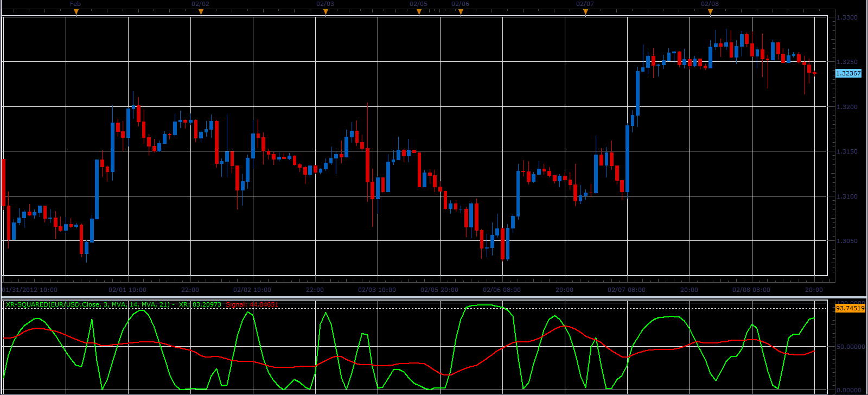Click the 1.3150 price axis label
Image resolution: width=868 pixels, height=395 pixels.
847,151
